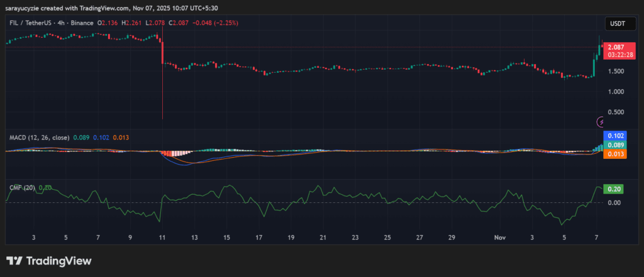Click the teal histogram value tag 0.089

614,145
